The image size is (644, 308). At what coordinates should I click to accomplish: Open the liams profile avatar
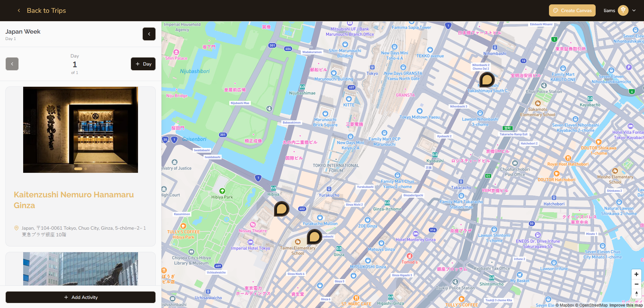tap(623, 10)
